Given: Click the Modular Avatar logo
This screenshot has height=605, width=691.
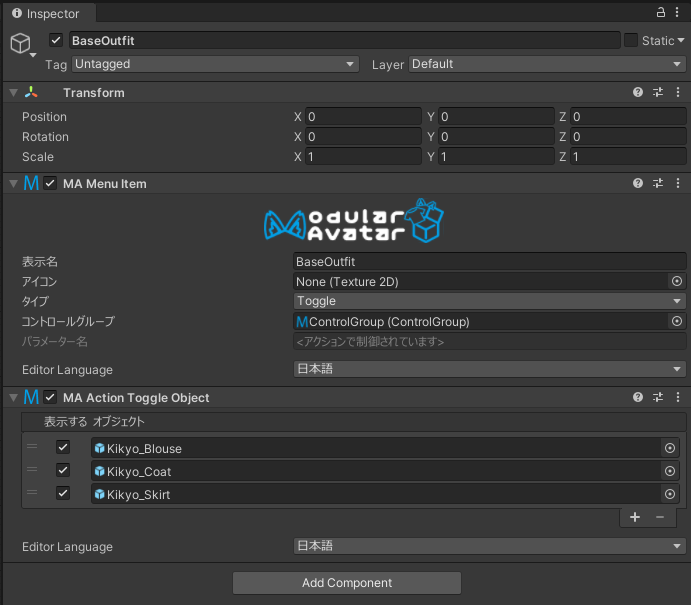Looking at the screenshot, I should coord(353,221).
